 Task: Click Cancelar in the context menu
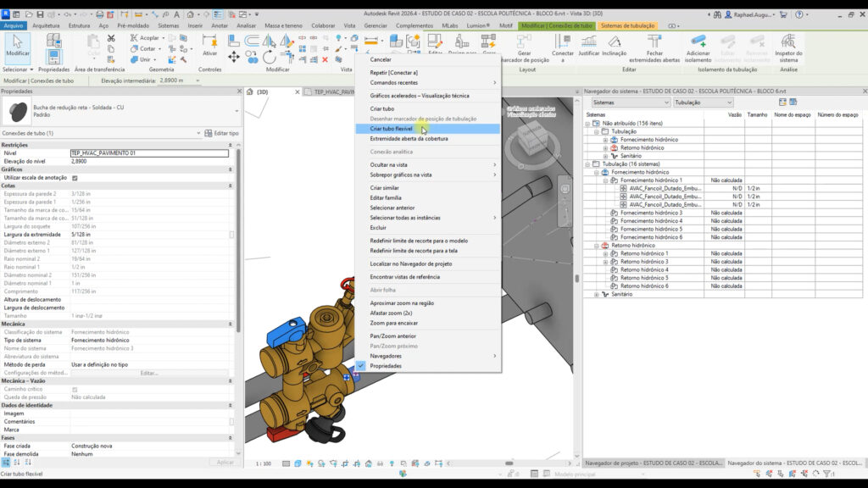pos(428,59)
